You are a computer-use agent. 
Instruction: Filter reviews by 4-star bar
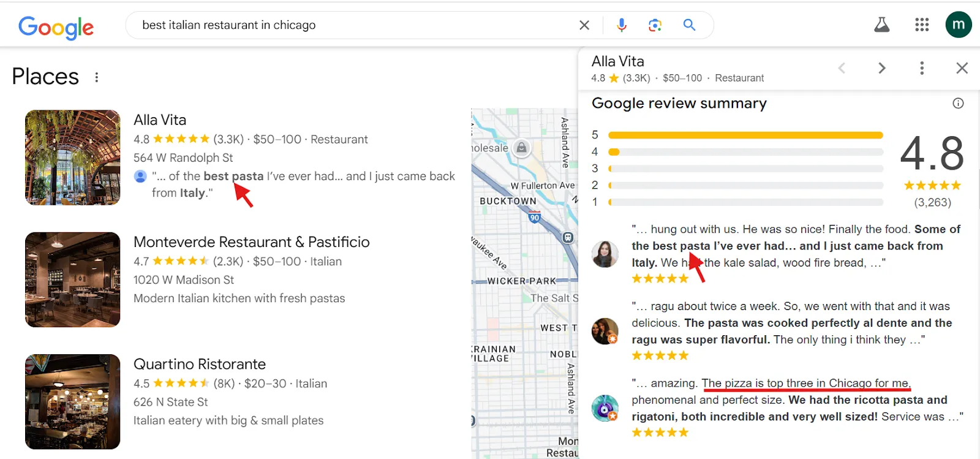pos(745,152)
